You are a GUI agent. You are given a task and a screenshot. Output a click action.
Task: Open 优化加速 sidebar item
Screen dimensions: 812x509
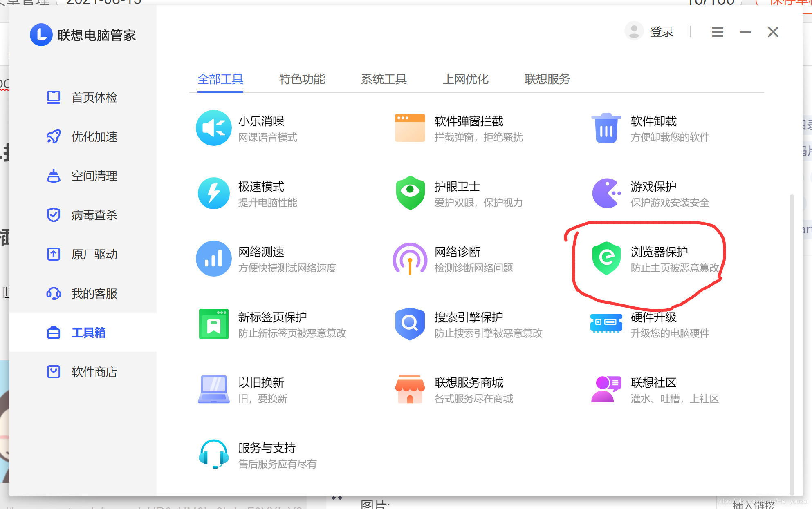[x=83, y=136]
